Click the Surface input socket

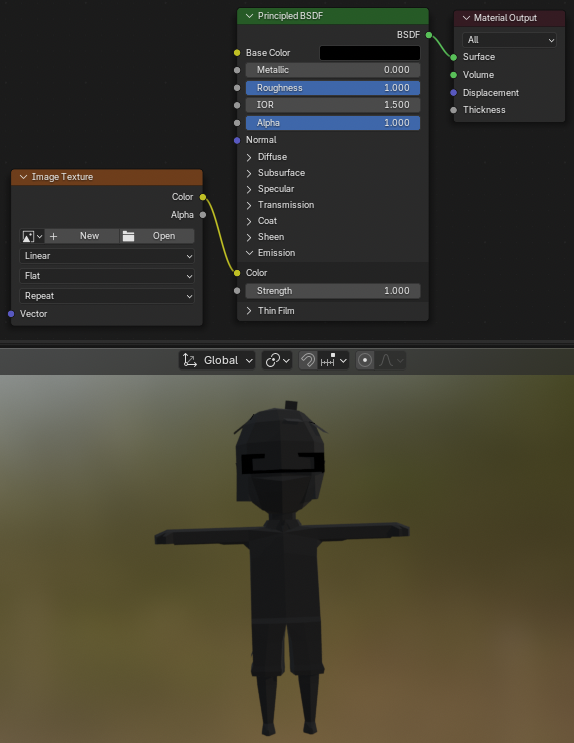tap(454, 57)
